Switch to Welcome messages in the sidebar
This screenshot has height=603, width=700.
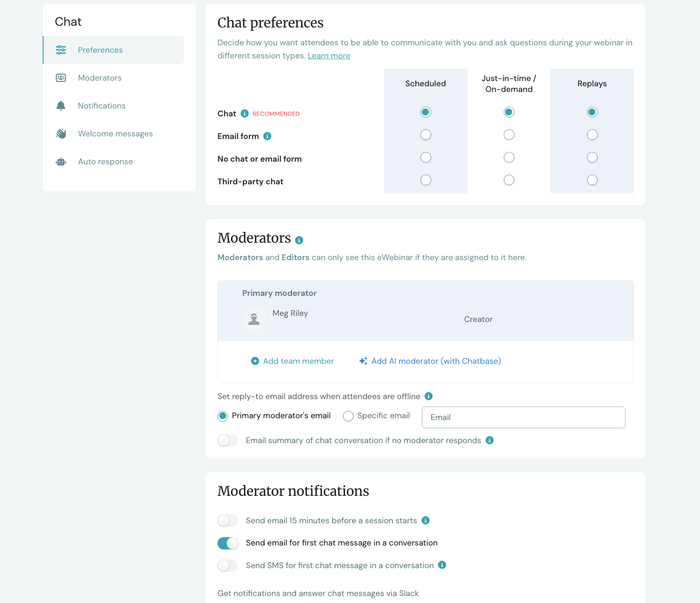[115, 133]
